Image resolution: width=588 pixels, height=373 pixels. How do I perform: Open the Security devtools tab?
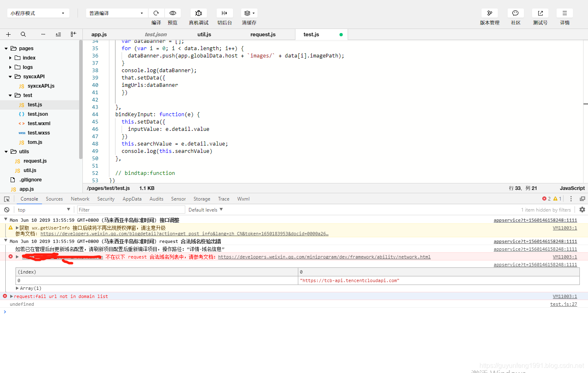106,199
